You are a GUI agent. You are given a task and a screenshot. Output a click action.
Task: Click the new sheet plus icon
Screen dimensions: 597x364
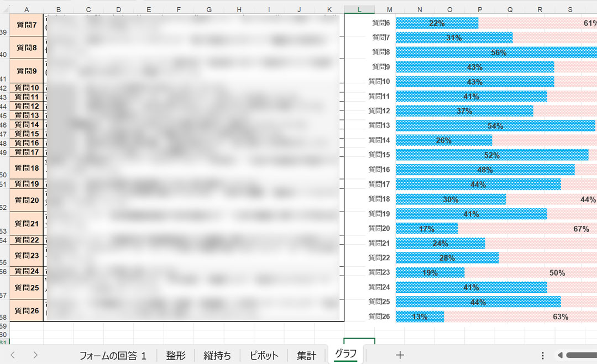tap(400, 355)
